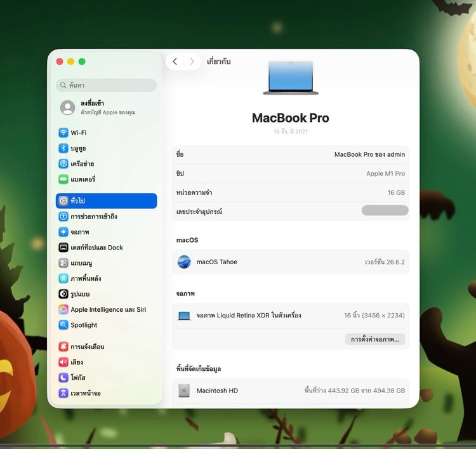The height and width of the screenshot is (449, 476).
Task: Open the Sound (เสียง) speaker icon
Action: coord(63,362)
